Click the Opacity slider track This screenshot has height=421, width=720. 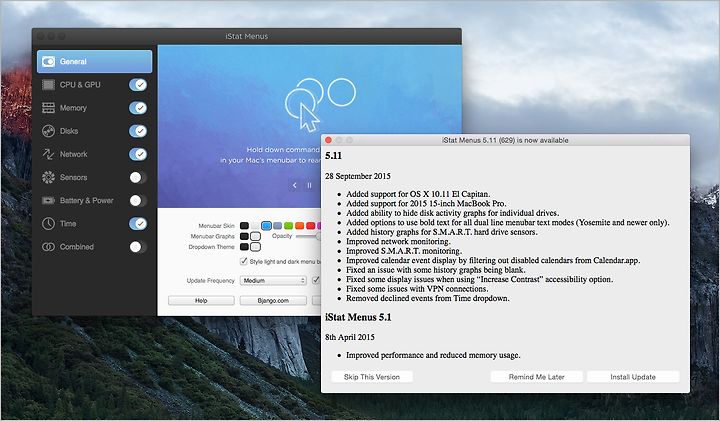(x=307, y=236)
